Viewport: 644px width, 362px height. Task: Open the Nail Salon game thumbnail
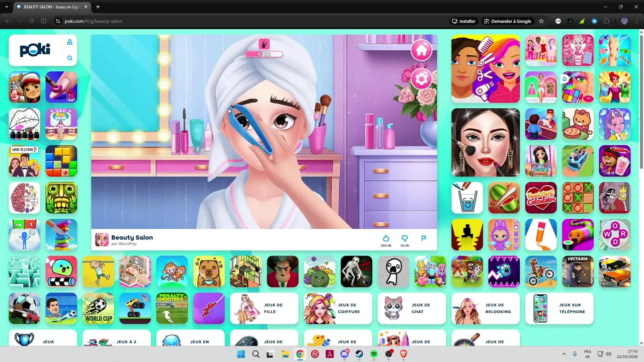coord(61,124)
